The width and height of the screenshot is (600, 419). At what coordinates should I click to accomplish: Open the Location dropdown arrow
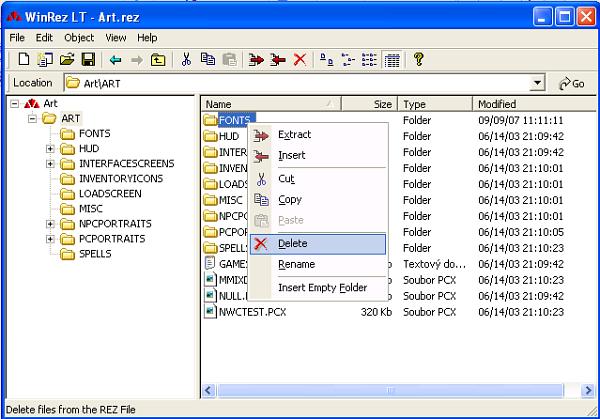(x=537, y=83)
